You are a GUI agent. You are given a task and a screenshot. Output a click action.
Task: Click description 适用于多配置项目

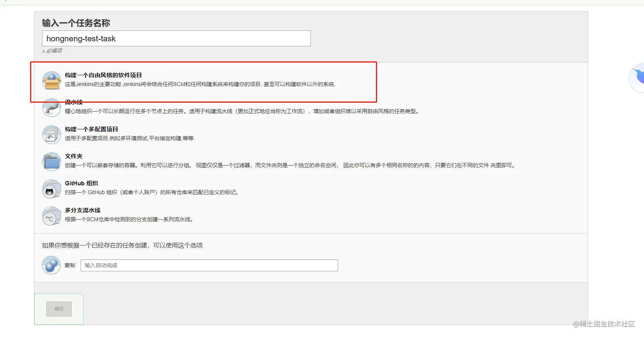[130, 138]
